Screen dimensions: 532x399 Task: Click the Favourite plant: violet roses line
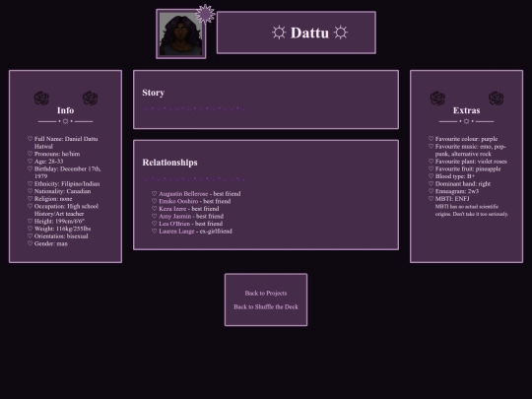(x=471, y=162)
